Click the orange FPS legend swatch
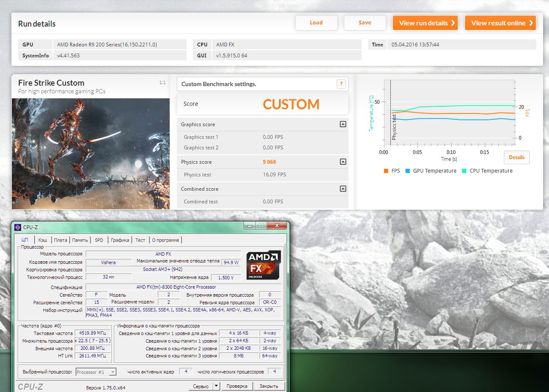This screenshot has width=549, height=392. click(x=386, y=171)
